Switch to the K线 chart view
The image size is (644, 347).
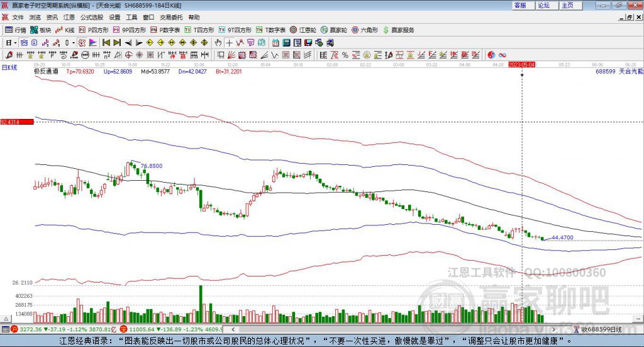65,30
